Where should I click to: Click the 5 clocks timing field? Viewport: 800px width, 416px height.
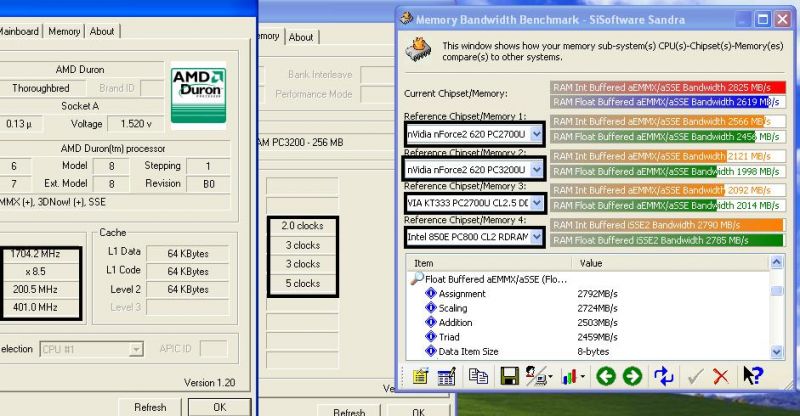coord(303,283)
